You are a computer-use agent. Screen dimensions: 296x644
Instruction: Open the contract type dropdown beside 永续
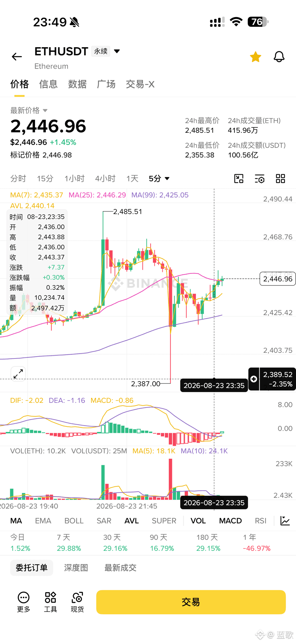point(117,51)
